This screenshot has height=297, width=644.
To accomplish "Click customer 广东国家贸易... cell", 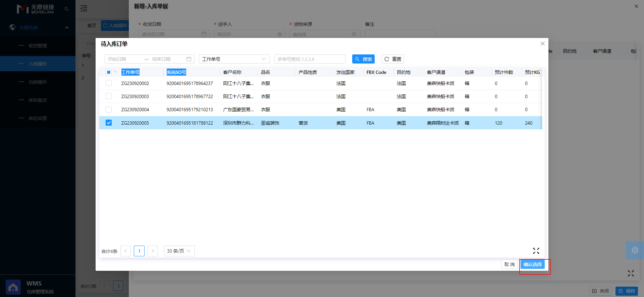I will (x=238, y=110).
